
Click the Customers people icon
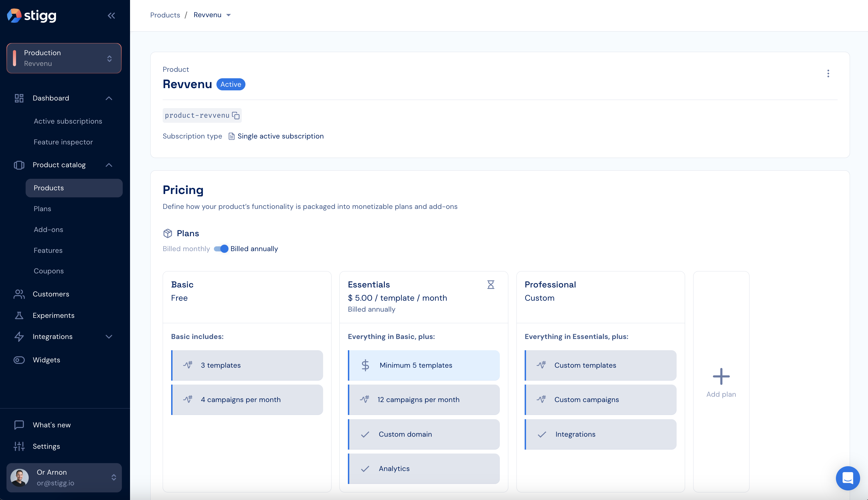click(x=19, y=294)
